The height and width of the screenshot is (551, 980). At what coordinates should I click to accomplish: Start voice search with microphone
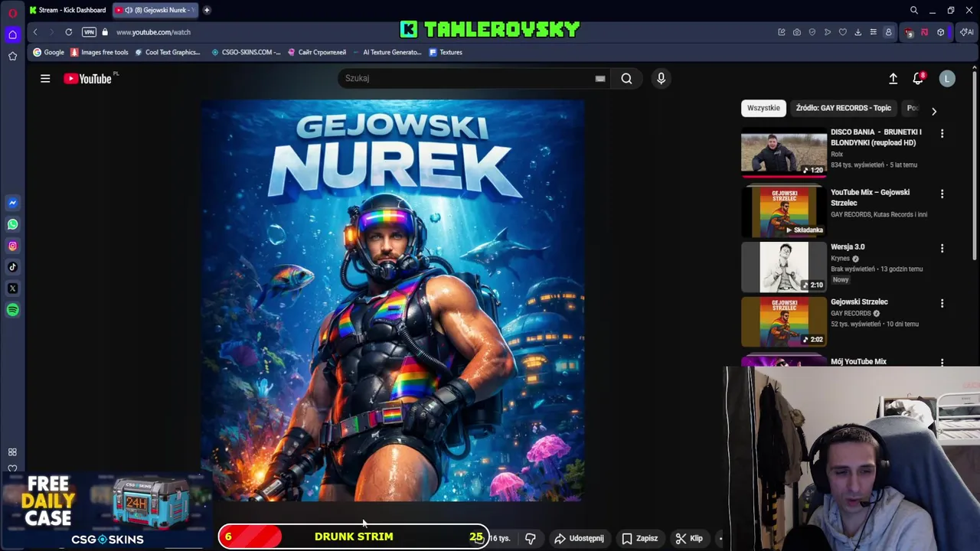click(x=661, y=78)
